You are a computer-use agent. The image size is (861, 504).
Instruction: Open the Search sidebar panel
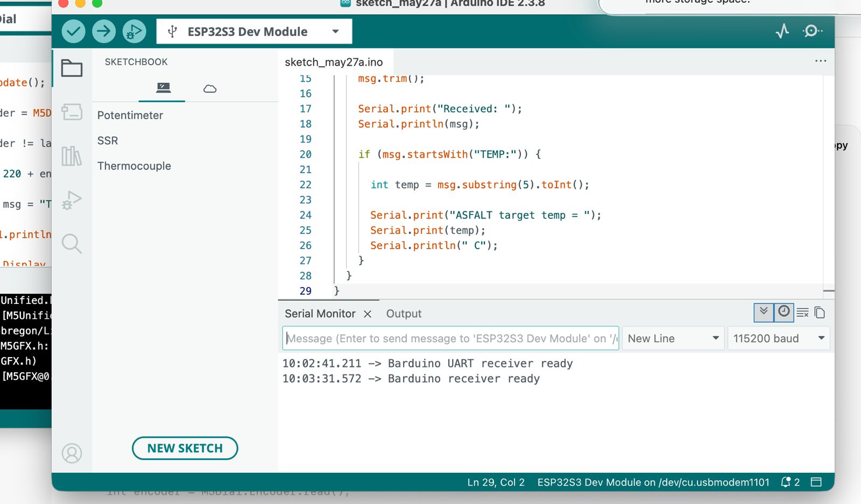[x=72, y=244]
